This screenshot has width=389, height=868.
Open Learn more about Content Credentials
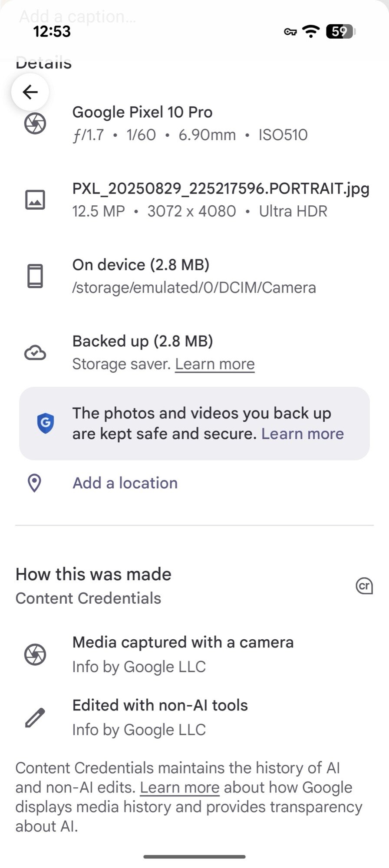[179, 788]
